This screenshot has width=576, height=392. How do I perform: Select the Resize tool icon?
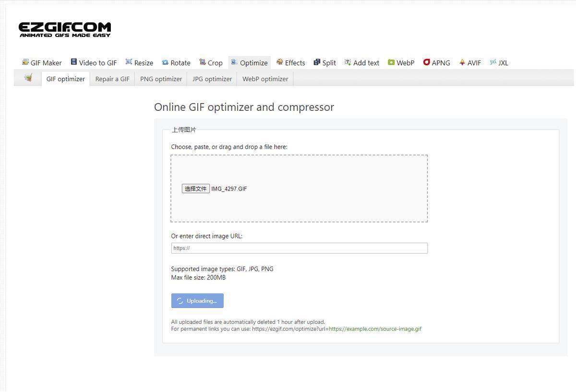129,62
